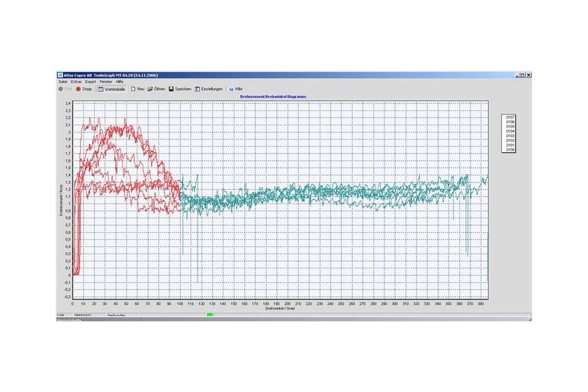
Task: Maximize the ToolsGraph window
Action: click(523, 75)
